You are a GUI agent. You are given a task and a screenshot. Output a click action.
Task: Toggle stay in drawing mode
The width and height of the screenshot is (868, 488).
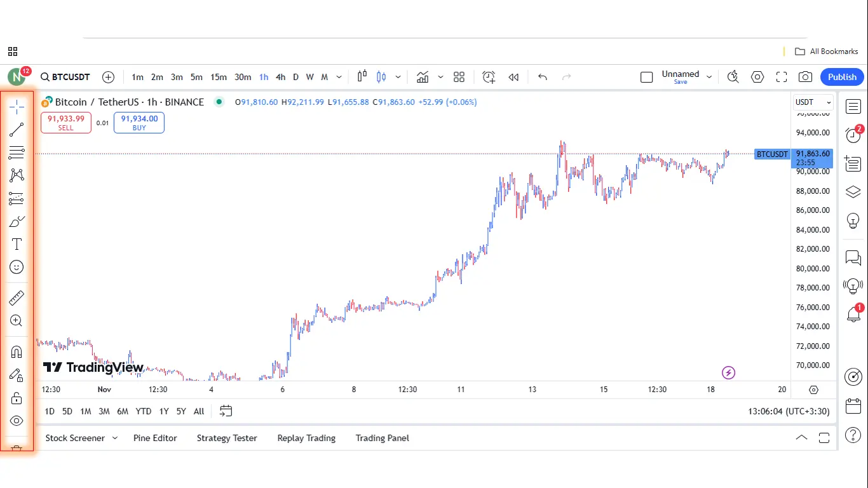point(17,375)
